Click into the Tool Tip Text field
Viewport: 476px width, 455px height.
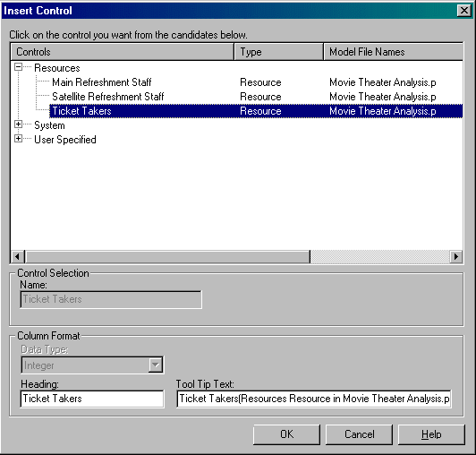coord(314,399)
